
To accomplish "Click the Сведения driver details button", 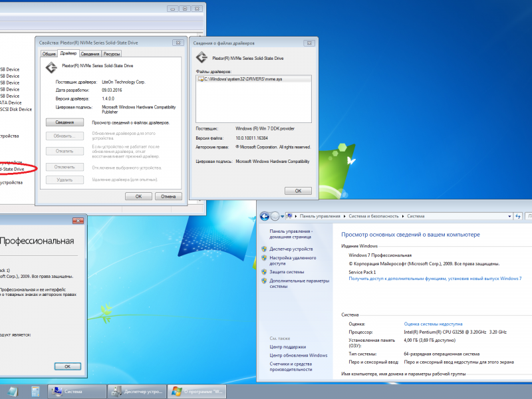I will pyautogui.click(x=65, y=122).
